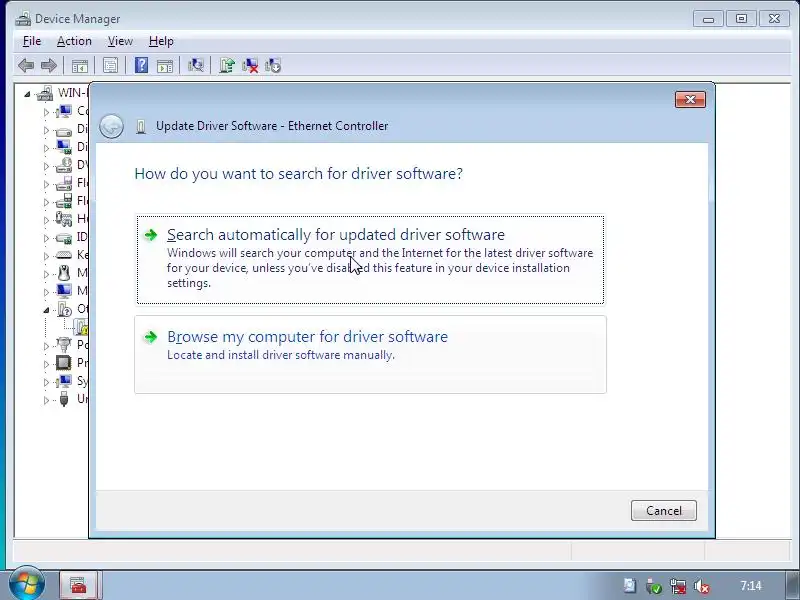Viewport: 800px width, 600px height.
Task: Select the WIN- computer root node icon
Action: pyautogui.click(x=45, y=93)
